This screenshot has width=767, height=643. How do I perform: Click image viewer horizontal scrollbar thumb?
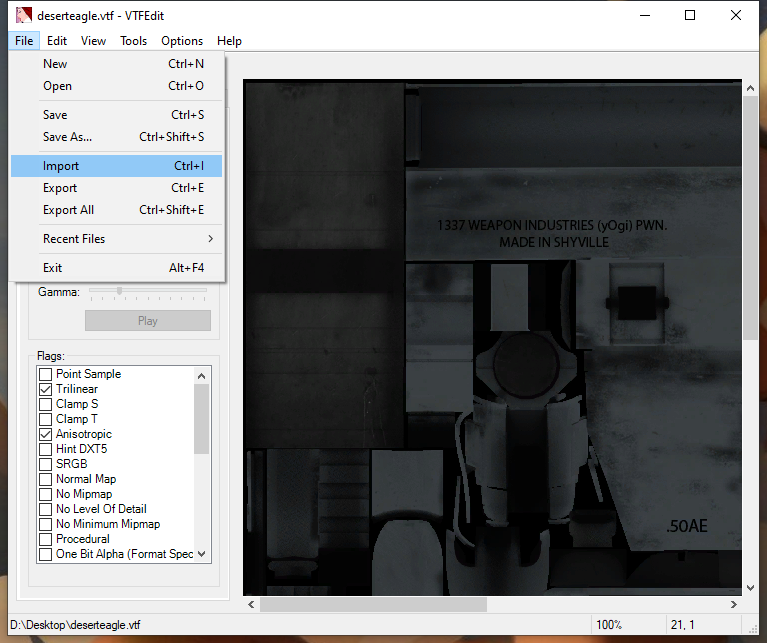pyautogui.click(x=373, y=604)
